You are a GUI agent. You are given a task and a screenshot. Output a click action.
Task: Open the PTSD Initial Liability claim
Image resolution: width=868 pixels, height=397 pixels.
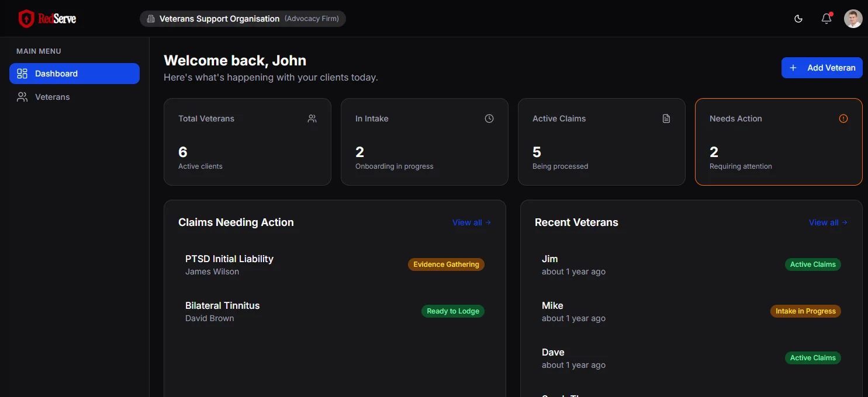229,259
